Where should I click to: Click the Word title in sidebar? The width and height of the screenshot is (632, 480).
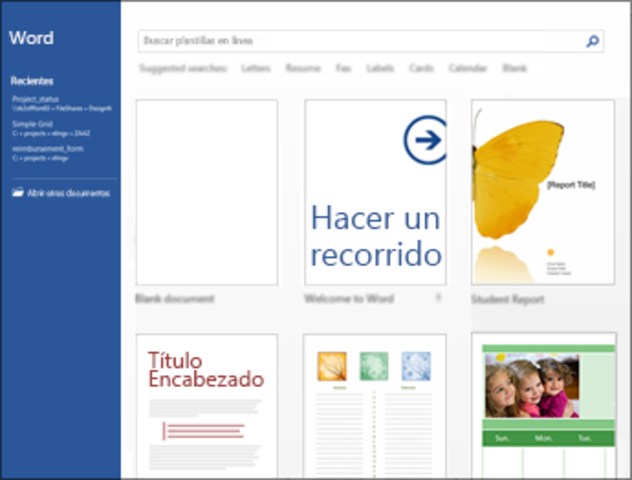[x=31, y=38]
